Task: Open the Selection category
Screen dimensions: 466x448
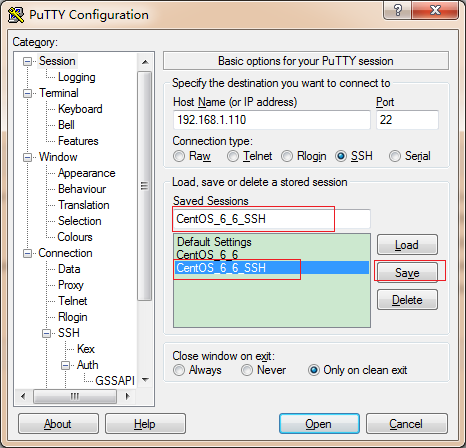Action: 79,221
